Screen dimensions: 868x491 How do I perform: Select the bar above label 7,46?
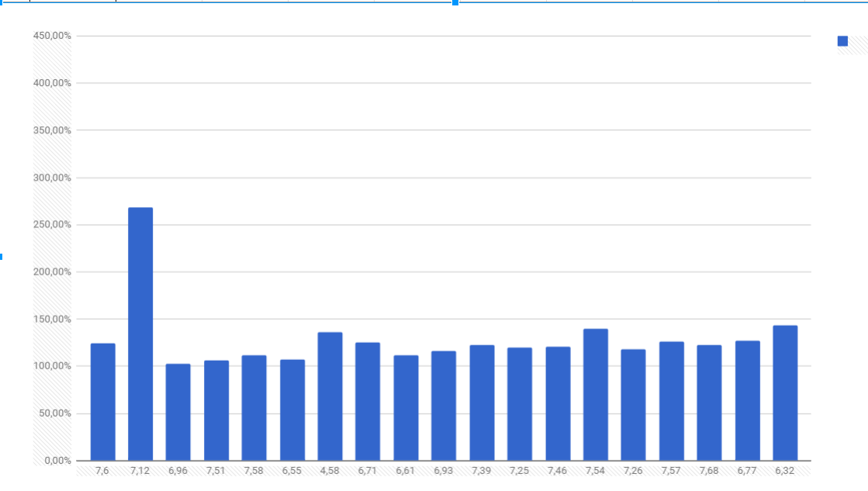click(x=558, y=403)
